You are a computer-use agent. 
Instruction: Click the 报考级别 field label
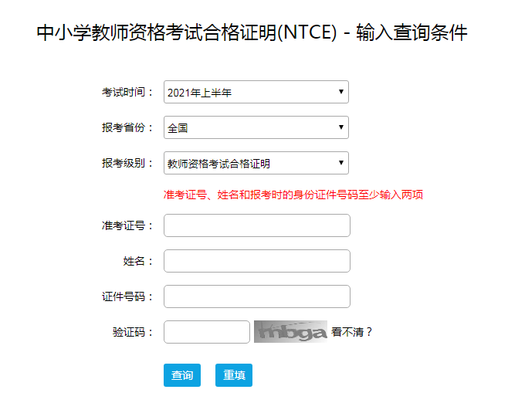[x=128, y=164]
